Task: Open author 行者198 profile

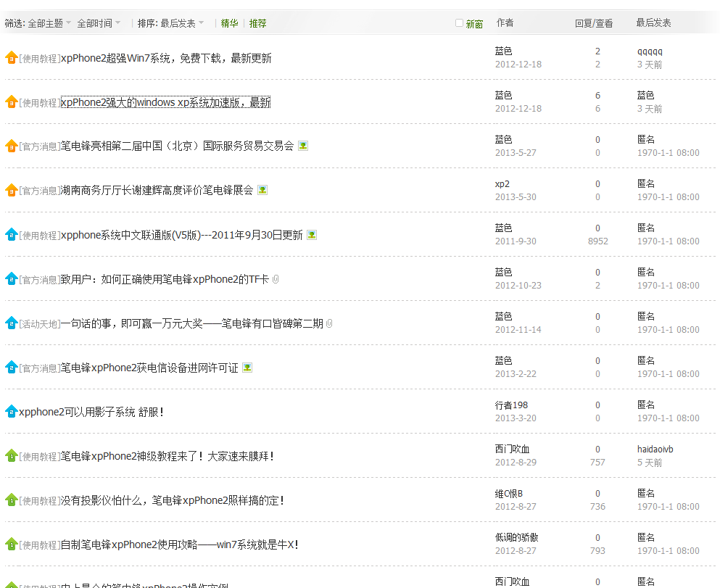Action: [x=511, y=405]
